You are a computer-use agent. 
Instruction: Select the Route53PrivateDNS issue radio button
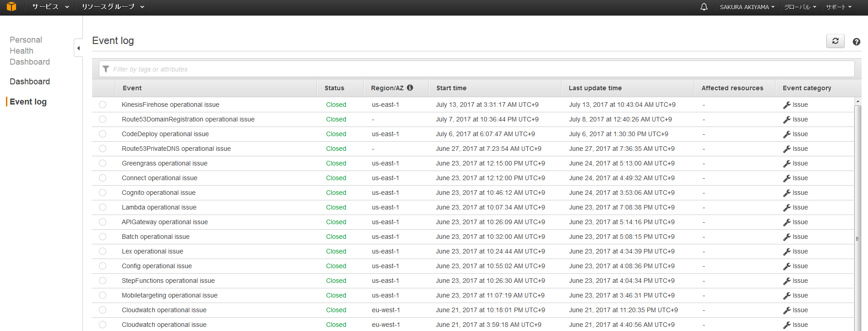coord(103,149)
